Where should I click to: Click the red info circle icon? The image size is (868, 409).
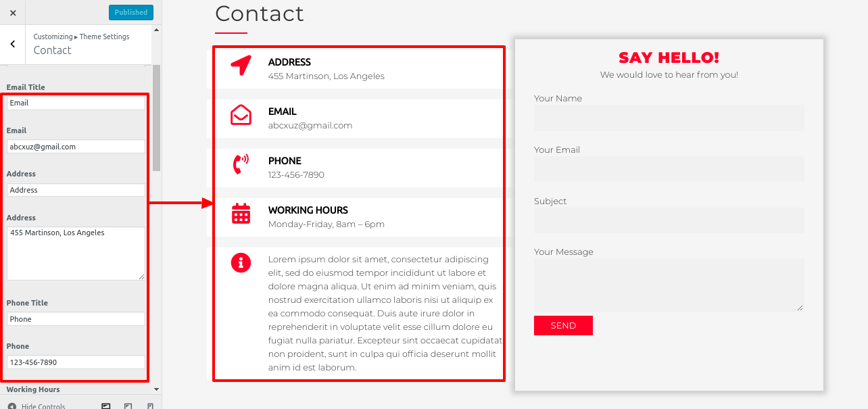coord(241,263)
